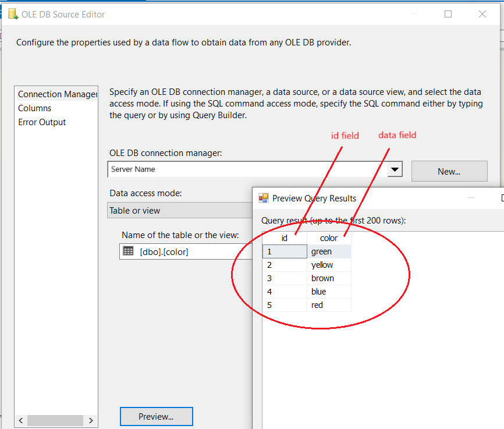Open the Error Output page
This screenshot has height=429, width=504.
click(42, 122)
